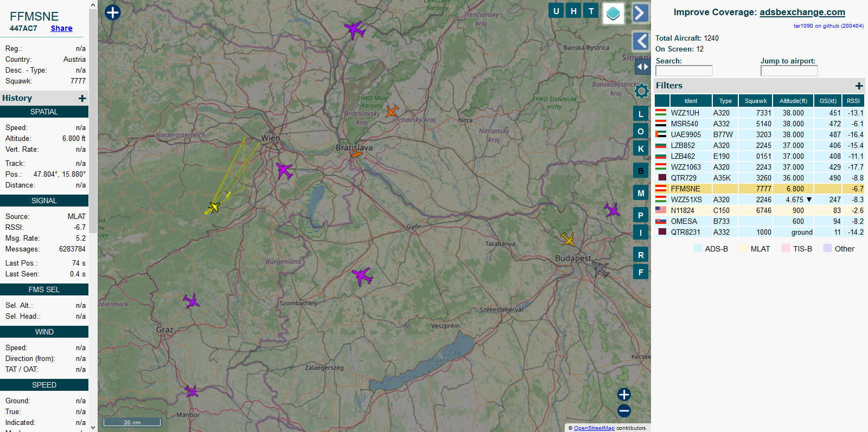Viewport: 868px width, 432px height.
Task: Click ADS-B legend color swatch
Action: (x=698, y=248)
